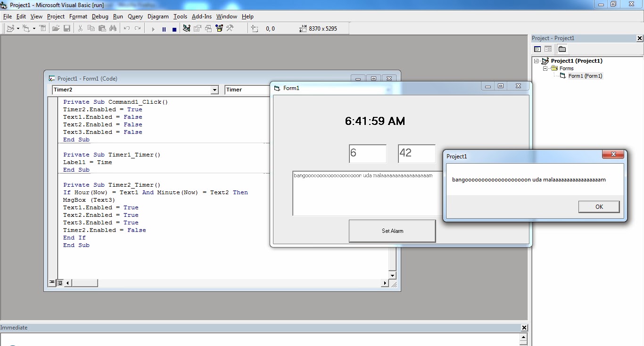Open the Add-Ins menu

click(x=202, y=16)
